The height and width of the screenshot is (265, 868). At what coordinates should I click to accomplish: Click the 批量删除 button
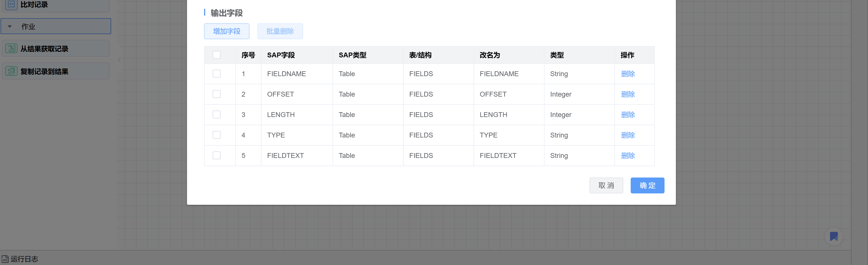coord(280,31)
